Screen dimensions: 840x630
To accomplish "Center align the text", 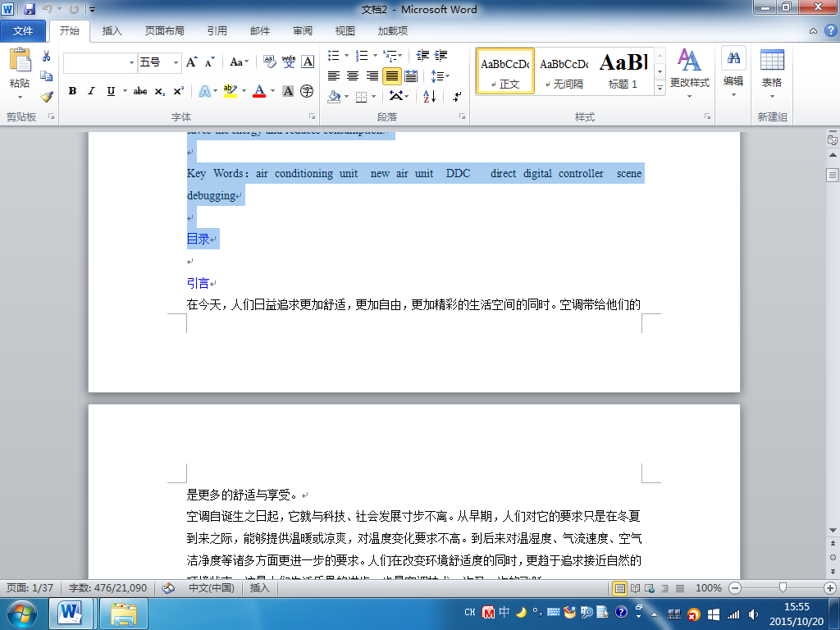I will point(353,76).
